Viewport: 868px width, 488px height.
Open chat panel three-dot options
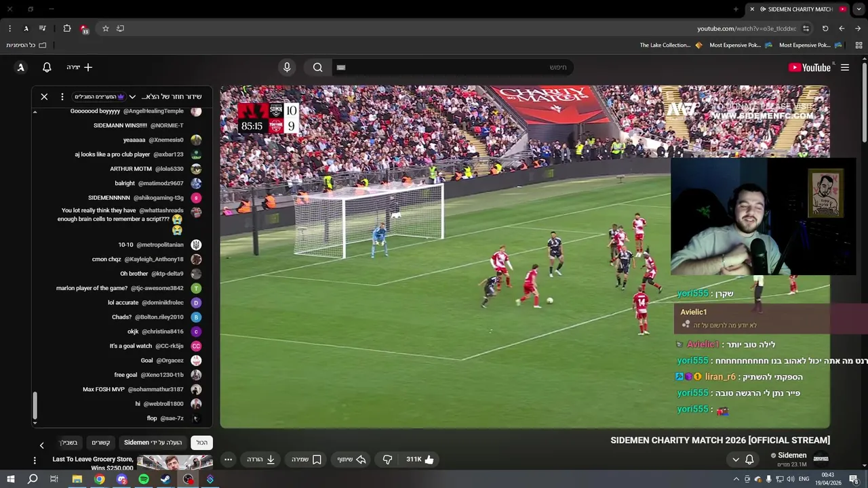(x=62, y=97)
